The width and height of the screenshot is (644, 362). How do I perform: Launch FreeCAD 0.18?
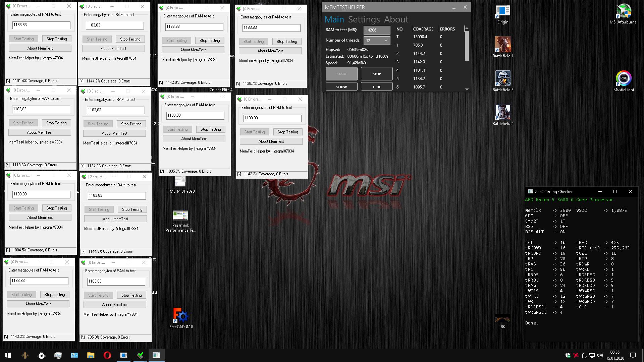[x=180, y=315]
